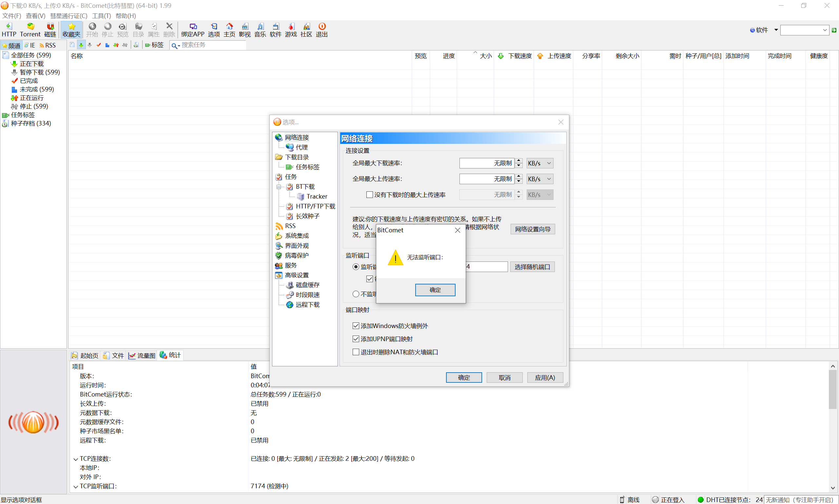Viewport: 839px width, 504px height.
Task: Click the Torrent toolbar icon
Action: click(x=30, y=30)
